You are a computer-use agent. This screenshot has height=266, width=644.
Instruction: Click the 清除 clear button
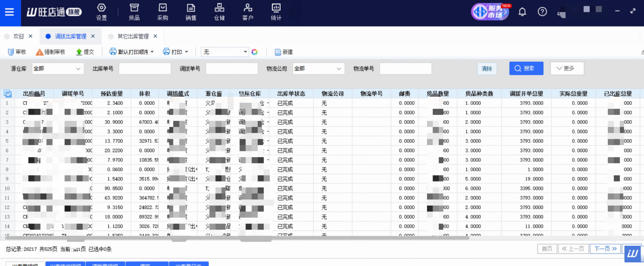[x=487, y=69]
